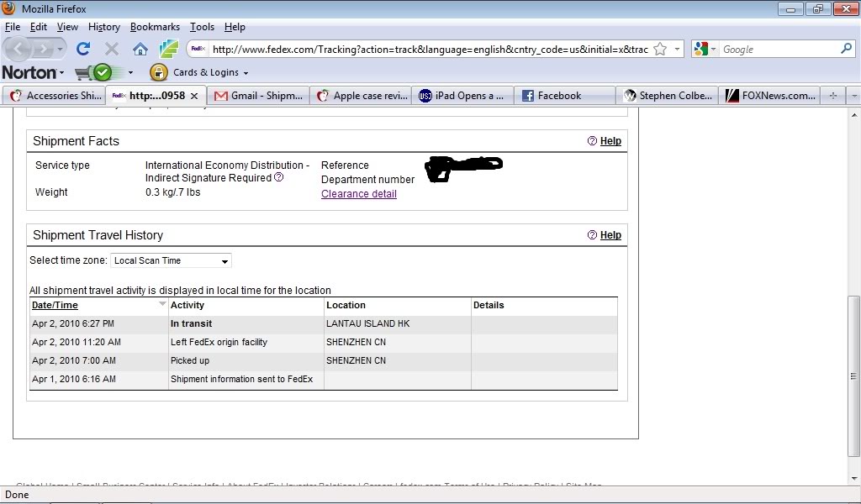861x504 pixels.
Task: Select the Apr 1, 2010 6:16 AM cell
Action: [99, 379]
